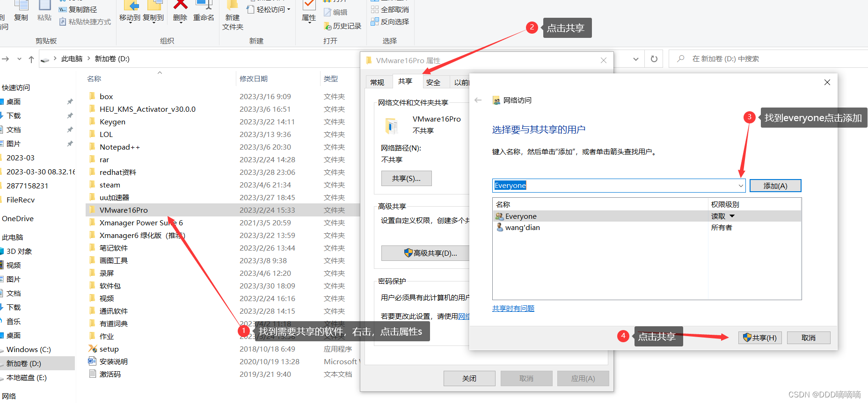The image size is (868, 403).
Task: Click 此电脑 in the address breadcrumb
Action: click(72, 59)
